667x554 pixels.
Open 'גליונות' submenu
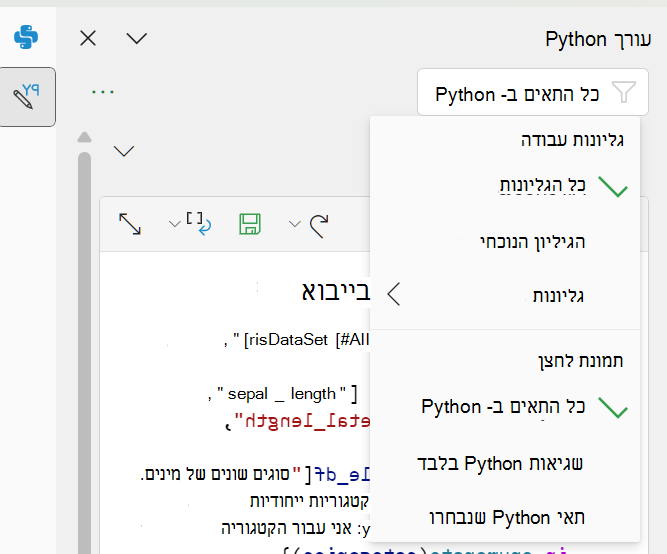pos(505,295)
